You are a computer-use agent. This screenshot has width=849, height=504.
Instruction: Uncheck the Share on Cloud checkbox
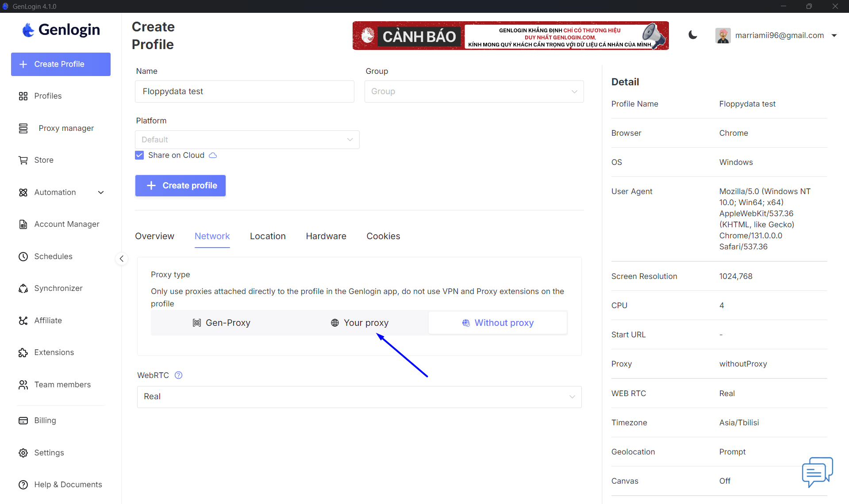[x=139, y=155]
